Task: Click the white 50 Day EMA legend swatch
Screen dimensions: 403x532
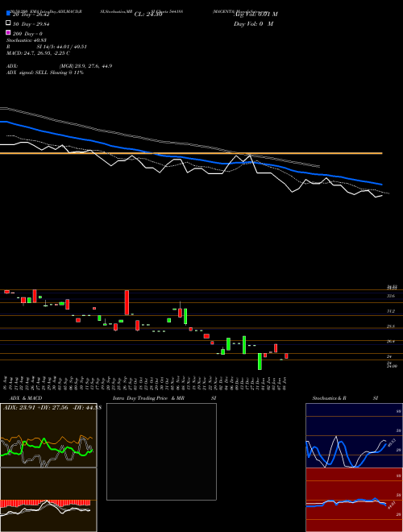Action: point(8,23)
